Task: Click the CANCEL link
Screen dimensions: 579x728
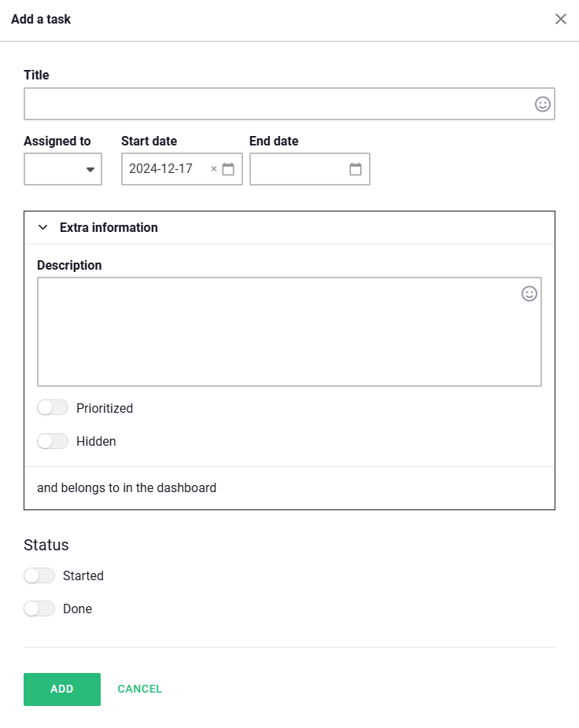Action: (x=140, y=689)
